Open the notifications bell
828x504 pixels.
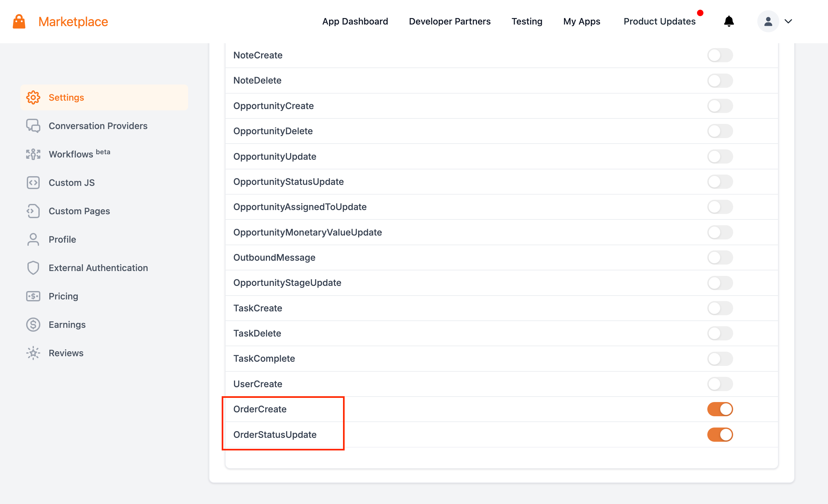729,22
